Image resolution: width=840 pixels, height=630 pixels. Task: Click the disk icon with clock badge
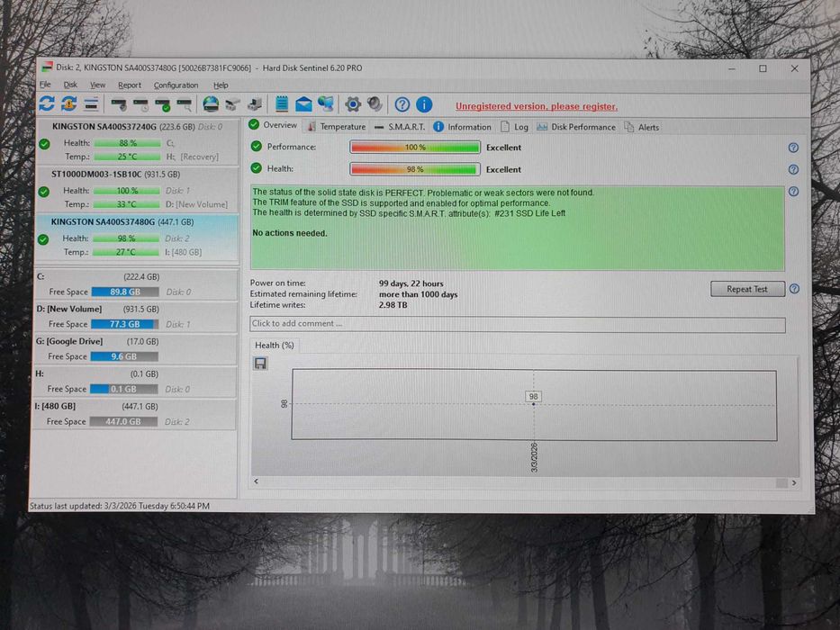click(x=140, y=104)
